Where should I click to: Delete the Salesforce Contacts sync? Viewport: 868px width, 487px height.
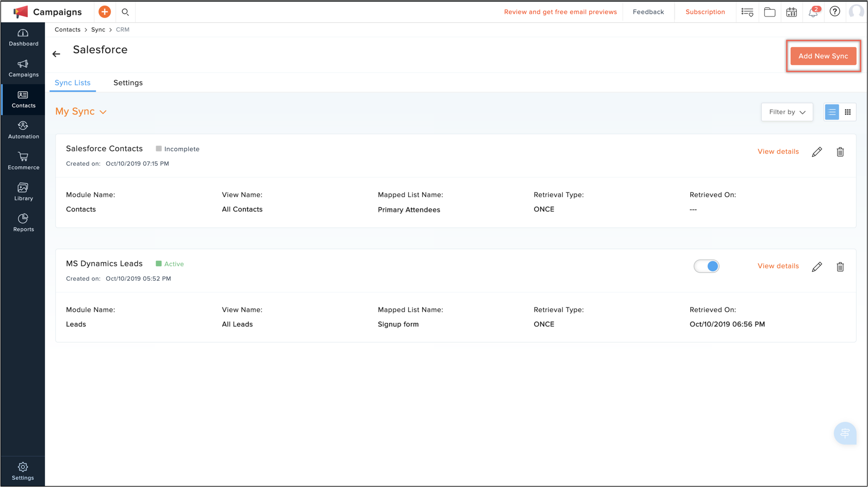coord(840,152)
